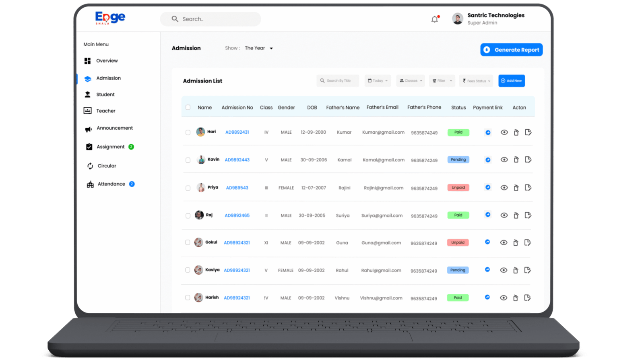This screenshot has height=362, width=644.
Task: Click the Generate Report button
Action: pyautogui.click(x=511, y=50)
